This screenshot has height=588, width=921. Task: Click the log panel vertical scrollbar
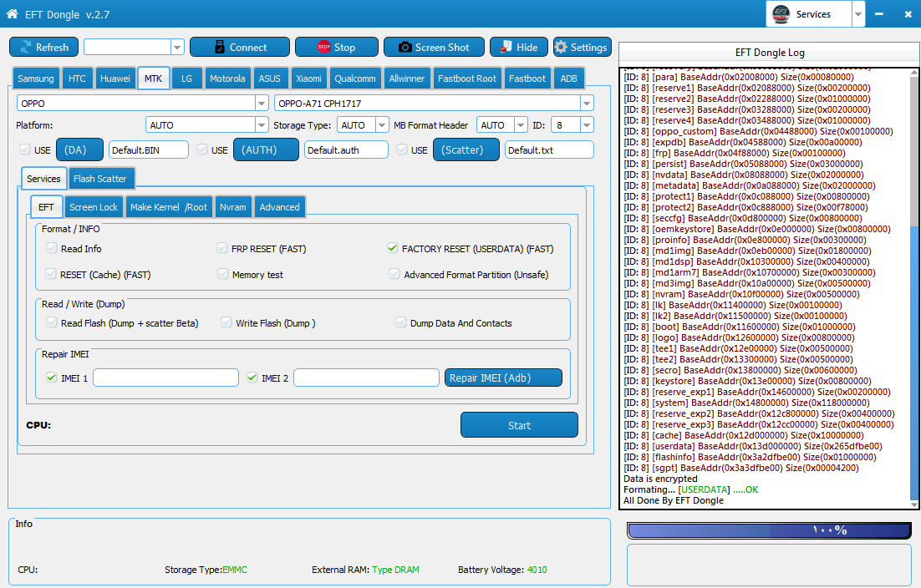pyautogui.click(x=914, y=288)
